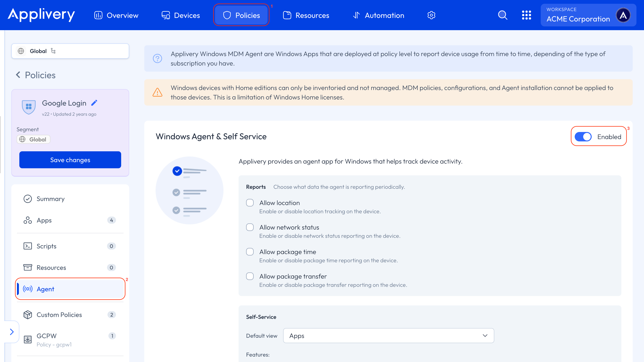Disable the Windows Agent Enabled toggle

point(583,137)
